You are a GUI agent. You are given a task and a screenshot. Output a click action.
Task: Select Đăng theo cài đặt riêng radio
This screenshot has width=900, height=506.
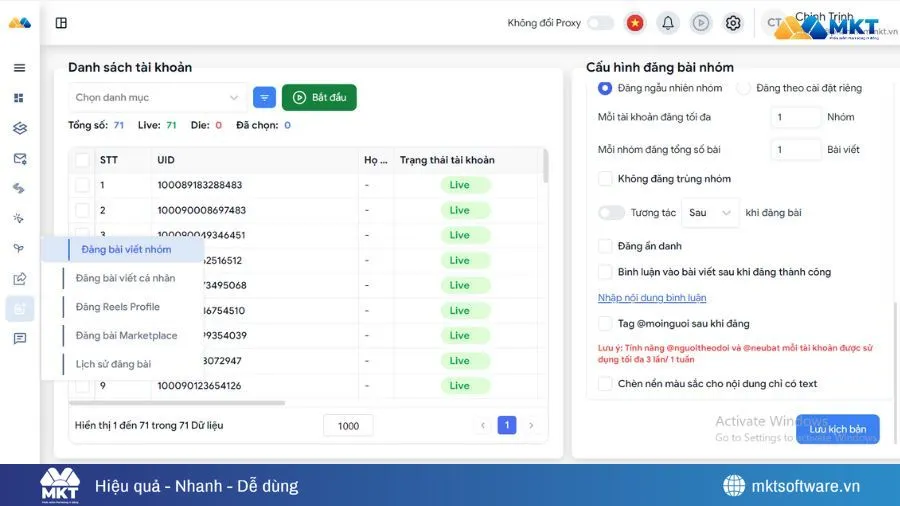pyautogui.click(x=743, y=88)
